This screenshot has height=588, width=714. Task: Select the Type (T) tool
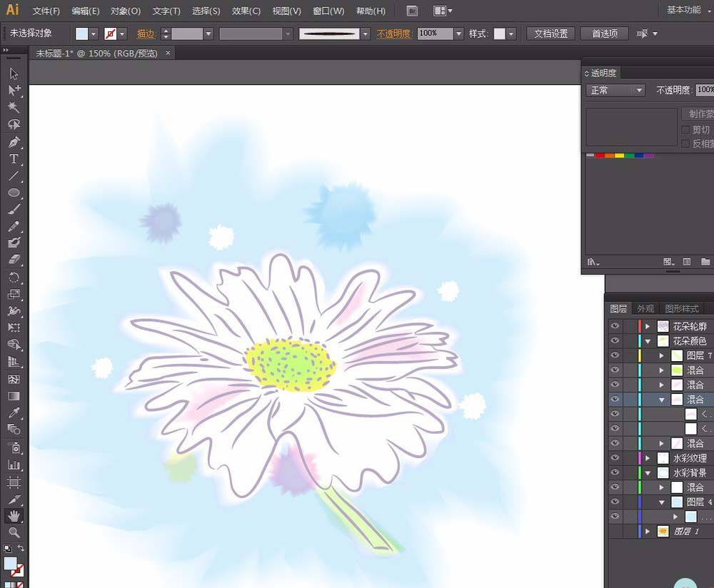14,159
